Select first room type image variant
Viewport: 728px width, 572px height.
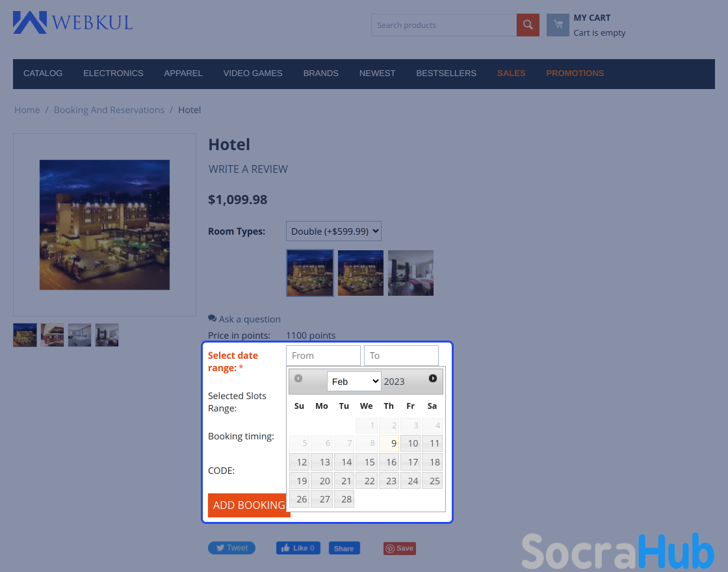click(309, 273)
